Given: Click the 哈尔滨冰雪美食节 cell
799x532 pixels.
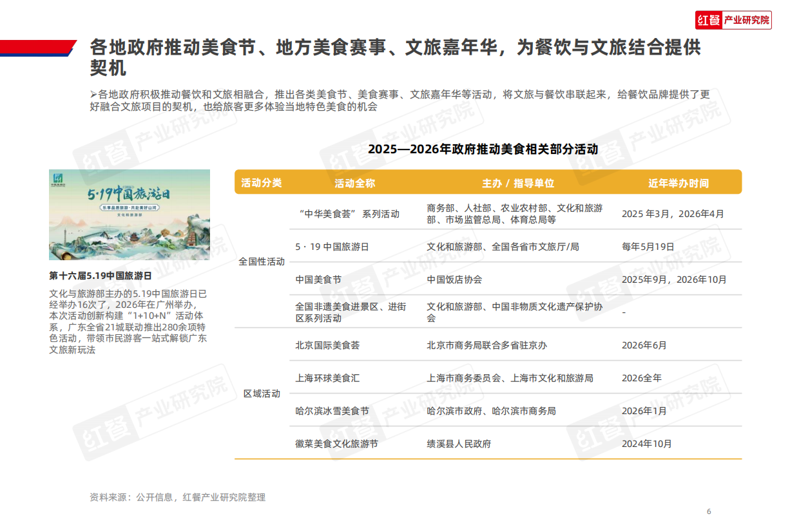Looking at the screenshot, I should click(x=332, y=411).
